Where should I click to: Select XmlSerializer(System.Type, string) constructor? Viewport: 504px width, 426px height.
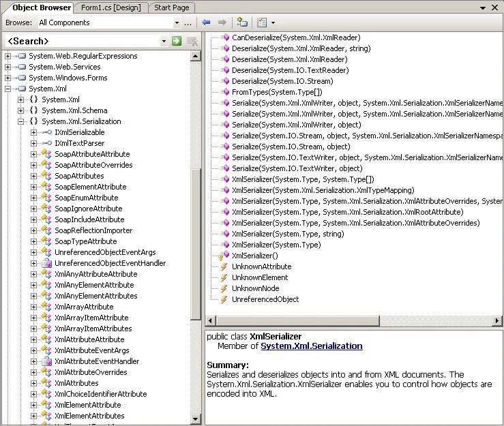point(288,234)
